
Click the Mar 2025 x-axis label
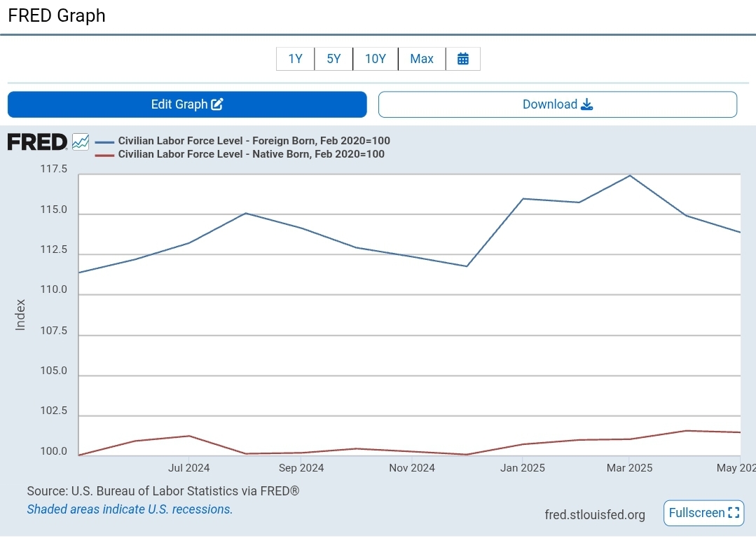[x=629, y=468]
